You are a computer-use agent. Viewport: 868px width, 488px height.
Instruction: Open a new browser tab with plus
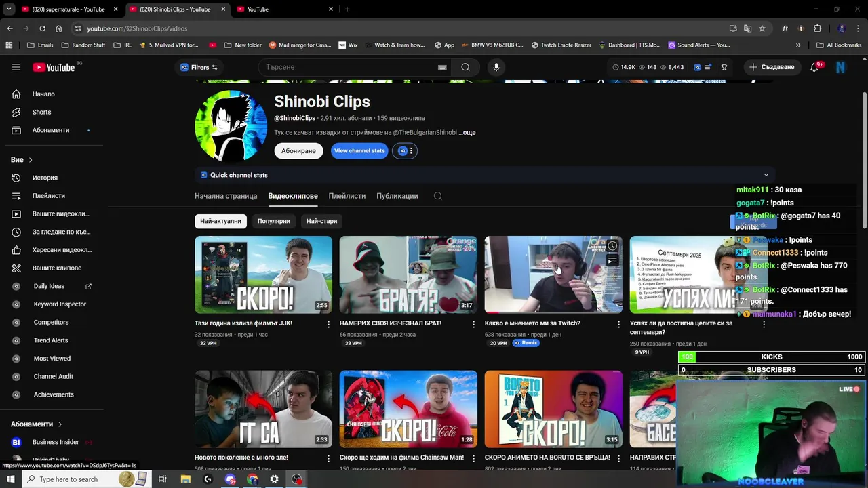click(347, 9)
